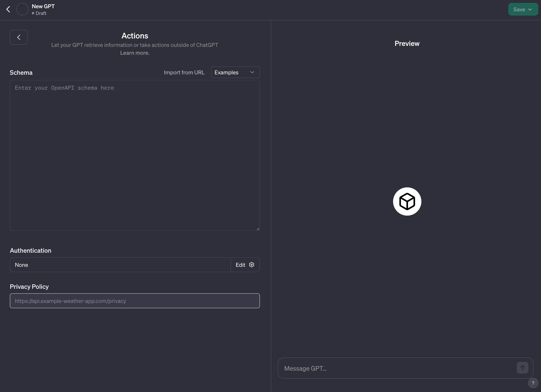
Task: Click Import from URL
Action: [x=184, y=72]
